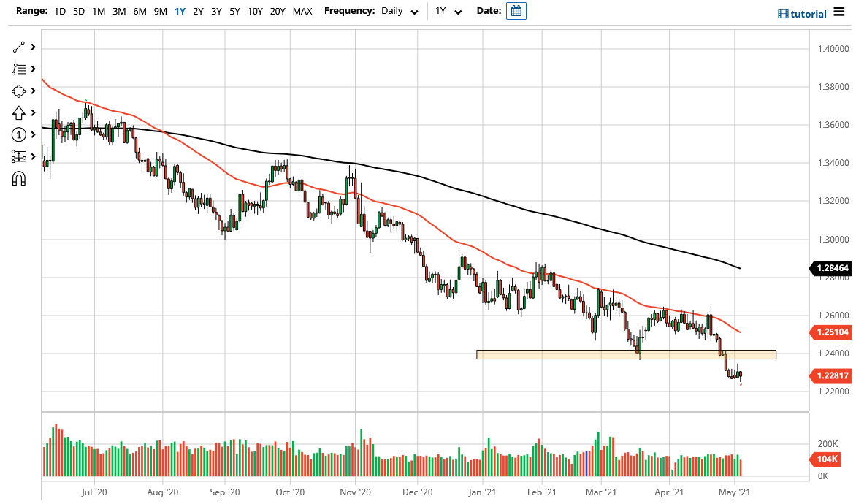The width and height of the screenshot is (856, 504).
Task: Open the calendar date picker
Action: [x=516, y=12]
